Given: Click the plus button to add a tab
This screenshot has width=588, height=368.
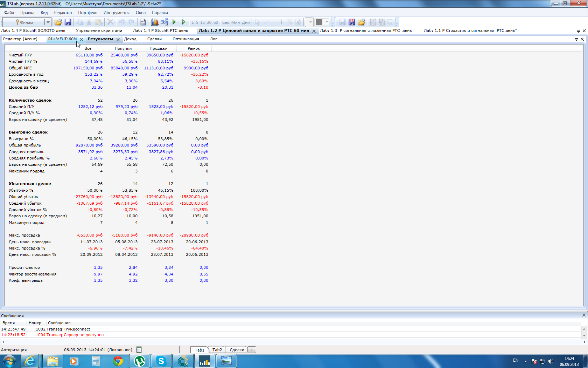Looking at the screenshot, I should click(252, 350).
